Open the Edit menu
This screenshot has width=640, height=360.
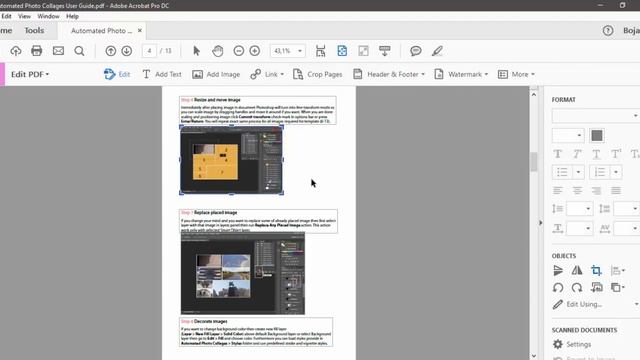[6, 16]
